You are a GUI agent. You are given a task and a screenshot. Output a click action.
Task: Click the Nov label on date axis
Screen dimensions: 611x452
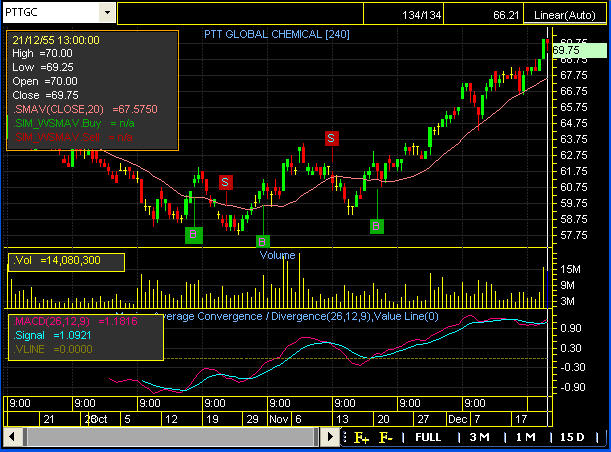pos(279,419)
